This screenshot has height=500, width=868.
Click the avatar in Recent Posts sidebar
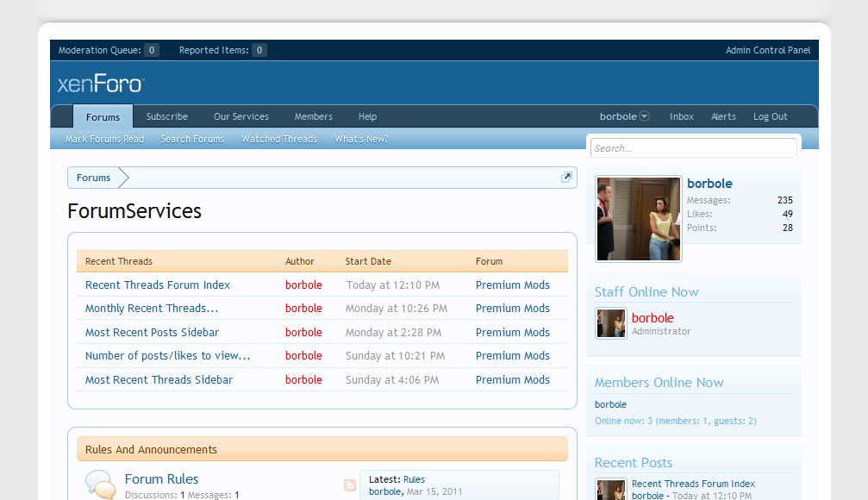pos(611,490)
